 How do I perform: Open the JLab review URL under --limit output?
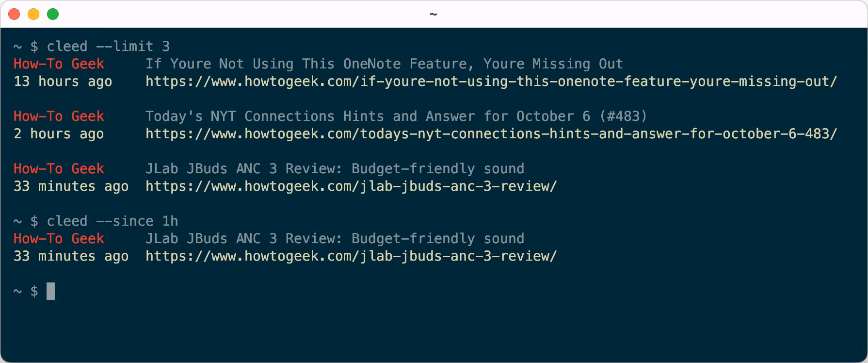point(351,186)
